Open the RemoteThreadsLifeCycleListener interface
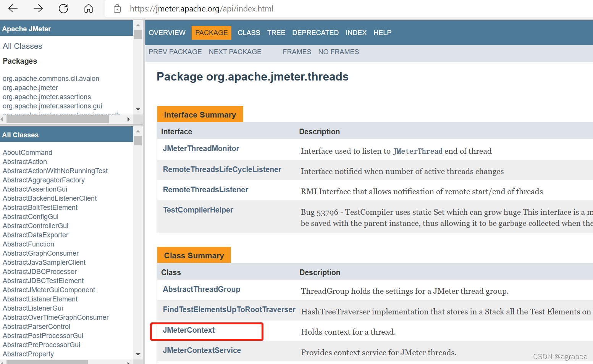The image size is (593, 364). pos(222,169)
